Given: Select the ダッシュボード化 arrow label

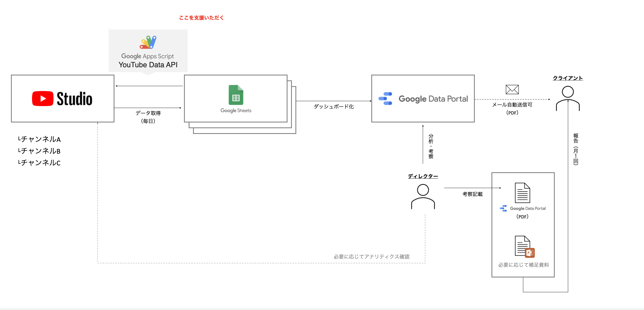Looking at the screenshot, I should (x=334, y=107).
